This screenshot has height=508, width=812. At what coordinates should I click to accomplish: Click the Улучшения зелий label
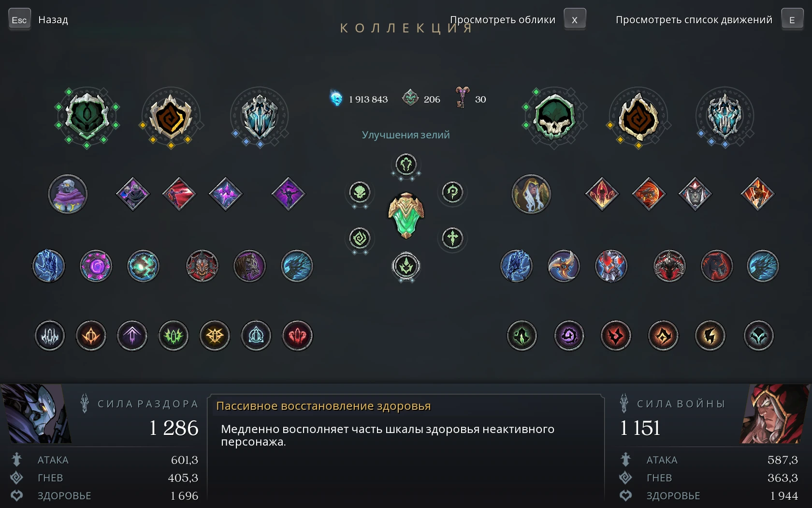point(406,134)
